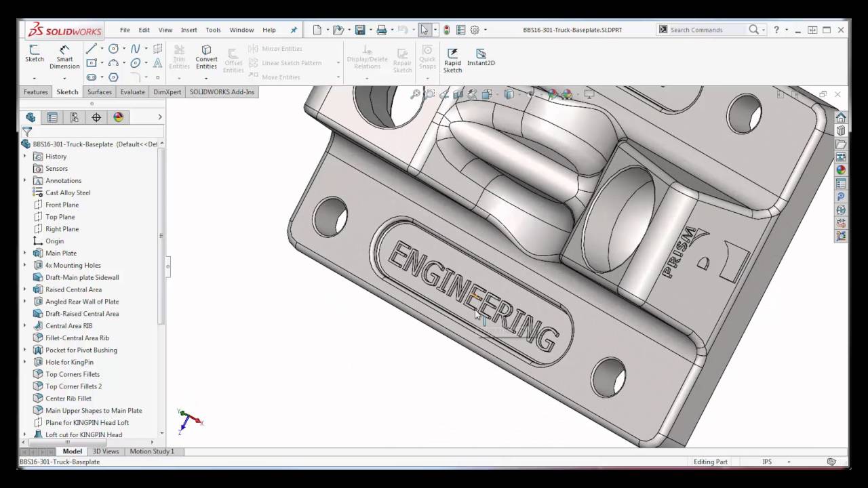Screen dimensions: 868x488
Task: Switch to the Evaluate tab
Action: tap(132, 91)
